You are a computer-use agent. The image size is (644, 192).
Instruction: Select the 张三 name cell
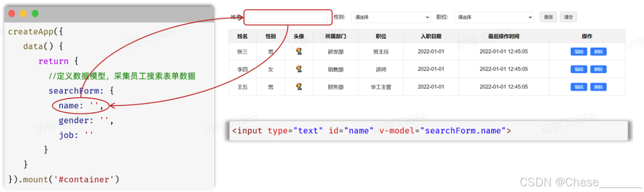[243, 52]
